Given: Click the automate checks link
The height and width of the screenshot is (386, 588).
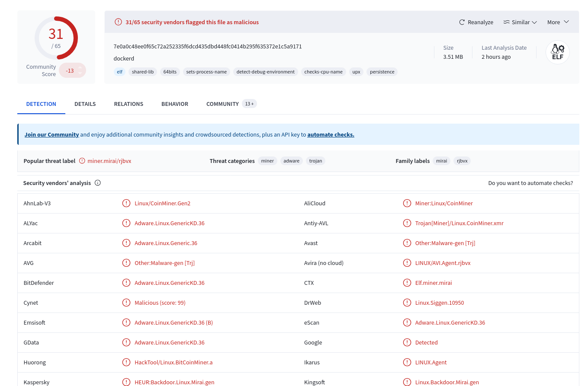Looking at the screenshot, I should [x=331, y=134].
